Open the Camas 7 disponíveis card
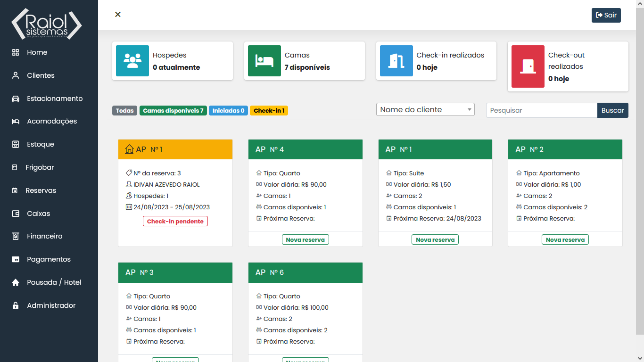Viewport: 644px width, 362px height. point(304,61)
